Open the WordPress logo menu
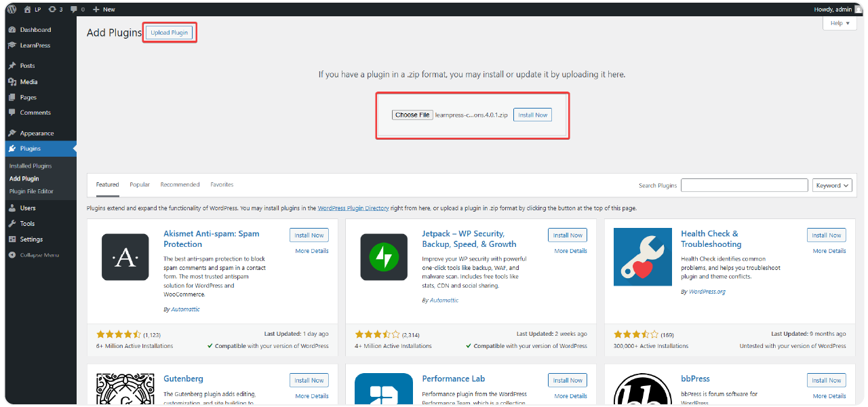868x407 pixels. pyautogui.click(x=12, y=9)
